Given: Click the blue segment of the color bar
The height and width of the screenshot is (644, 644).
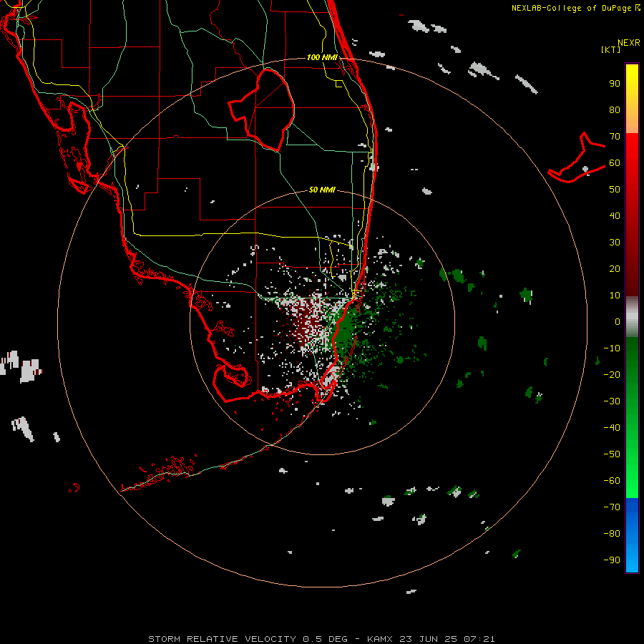Looking at the screenshot, I should [x=632, y=535].
